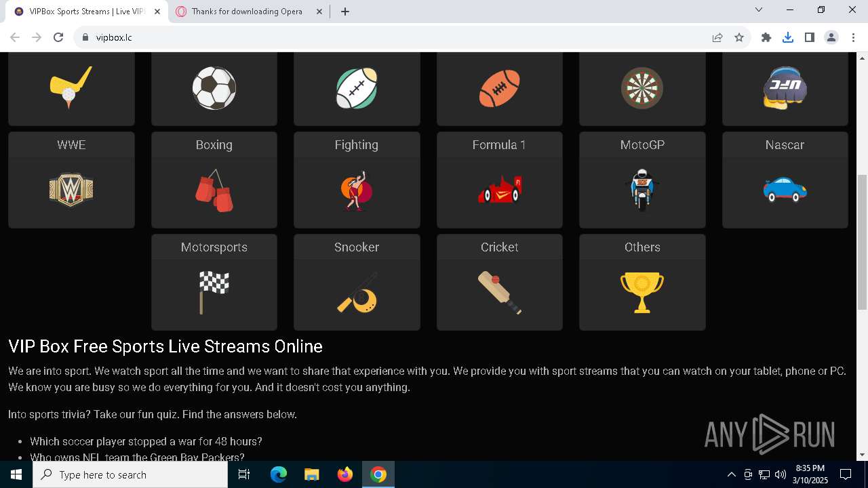
Task: Select the Motorsports checkered flag icon
Action: pyautogui.click(x=214, y=293)
